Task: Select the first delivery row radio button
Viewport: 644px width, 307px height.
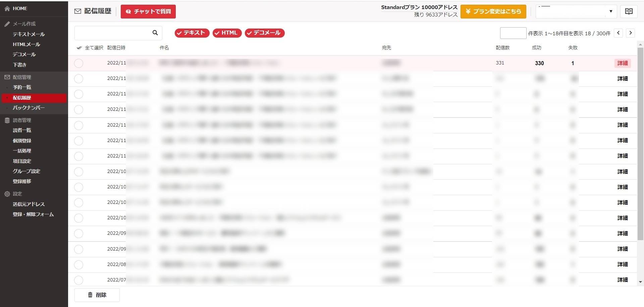Action: (79, 63)
